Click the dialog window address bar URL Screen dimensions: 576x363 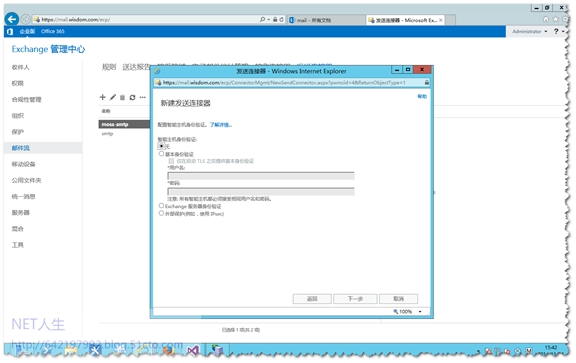[284, 83]
